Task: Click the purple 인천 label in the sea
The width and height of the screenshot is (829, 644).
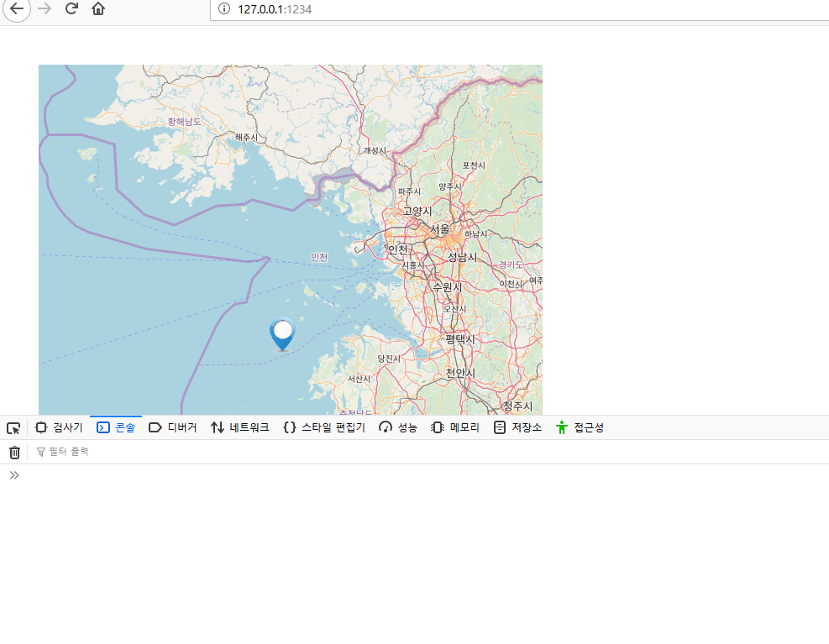Action: pyautogui.click(x=319, y=258)
